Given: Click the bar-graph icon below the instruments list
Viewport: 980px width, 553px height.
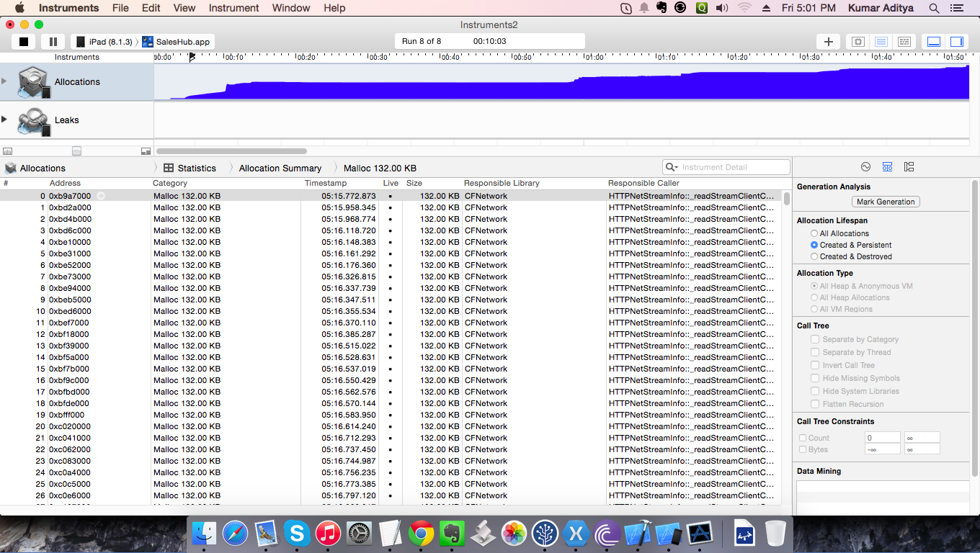Looking at the screenshot, I should coord(8,151).
